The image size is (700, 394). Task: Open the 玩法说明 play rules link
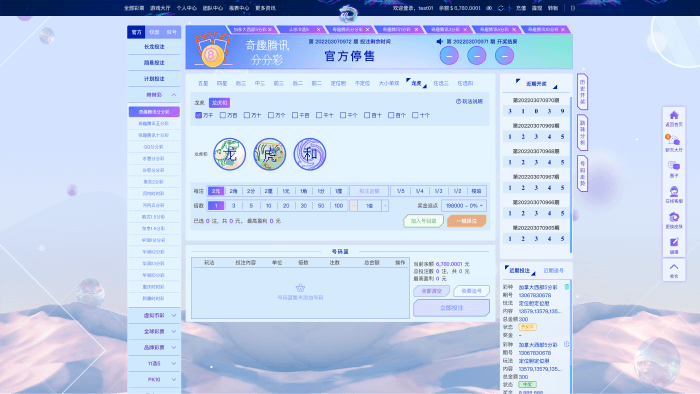[472, 101]
